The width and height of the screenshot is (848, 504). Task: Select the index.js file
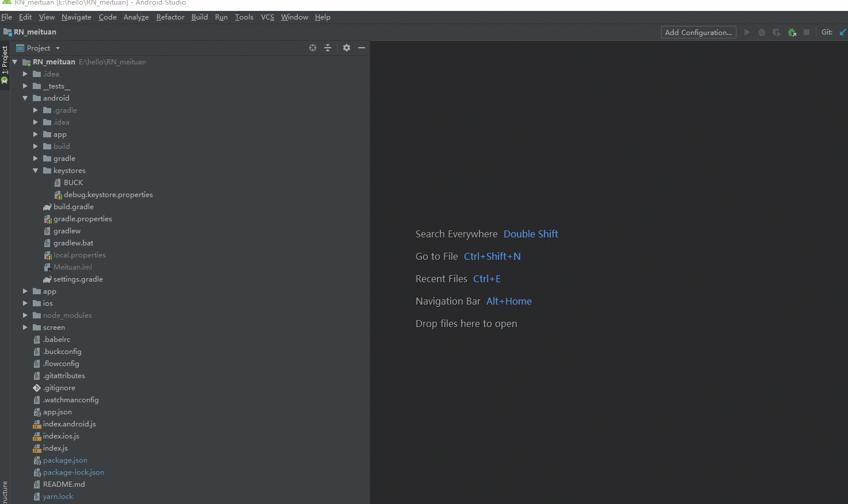55,448
